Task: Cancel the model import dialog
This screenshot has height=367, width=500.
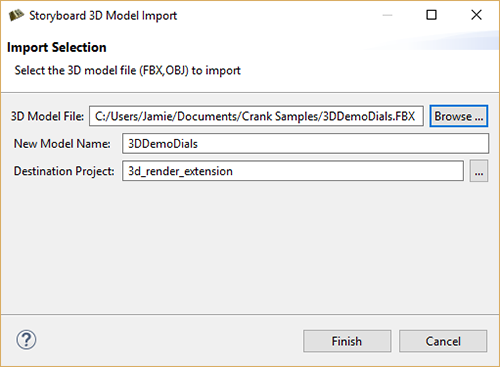Action: click(443, 341)
